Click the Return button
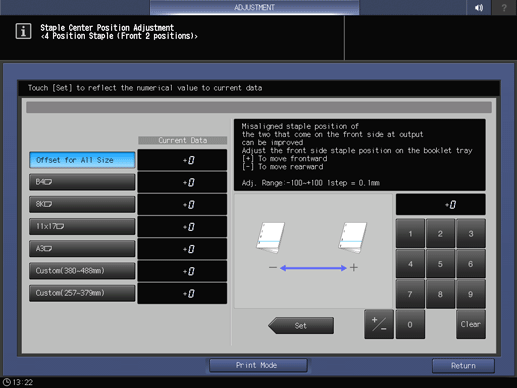This screenshot has height=388, width=517. coord(463,366)
